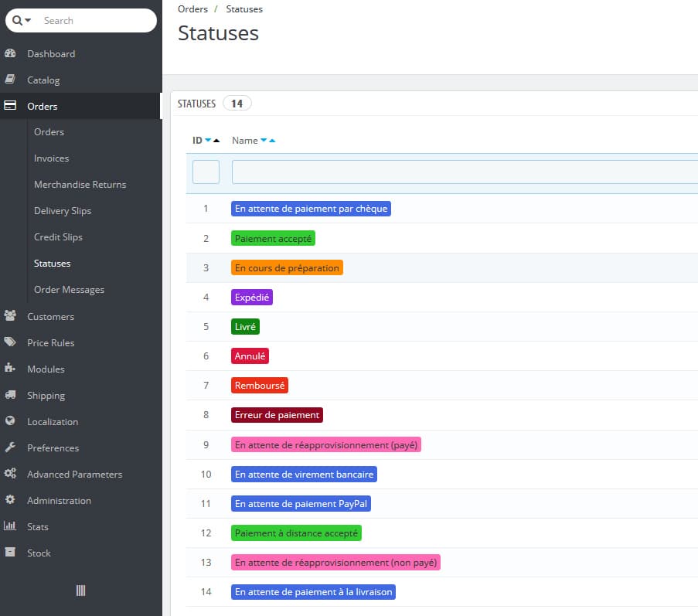Click the Catalog book icon

(x=10, y=80)
